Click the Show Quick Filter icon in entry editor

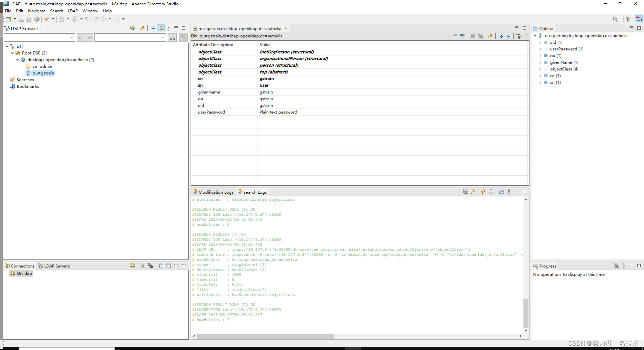tap(519, 36)
